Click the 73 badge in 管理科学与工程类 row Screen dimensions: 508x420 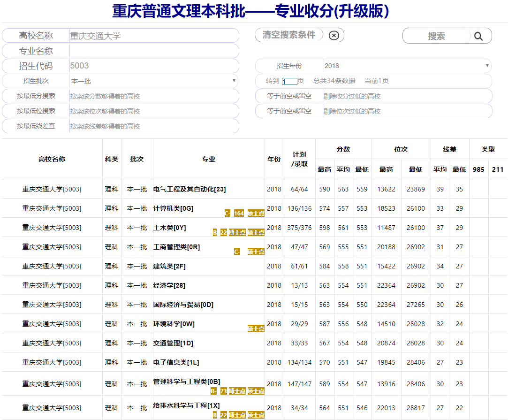coord(224,391)
